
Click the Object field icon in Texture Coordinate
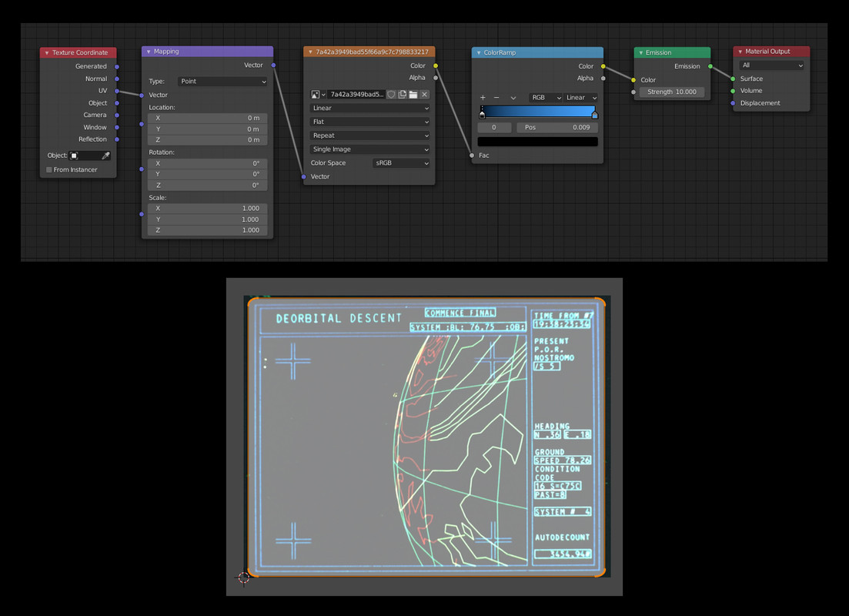pos(74,156)
